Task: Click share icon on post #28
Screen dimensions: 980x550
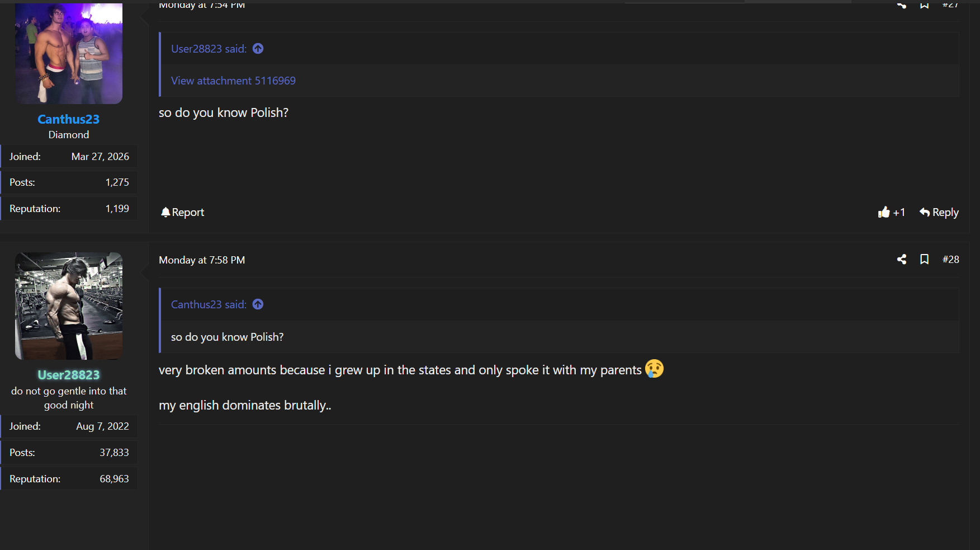Action: pyautogui.click(x=901, y=259)
